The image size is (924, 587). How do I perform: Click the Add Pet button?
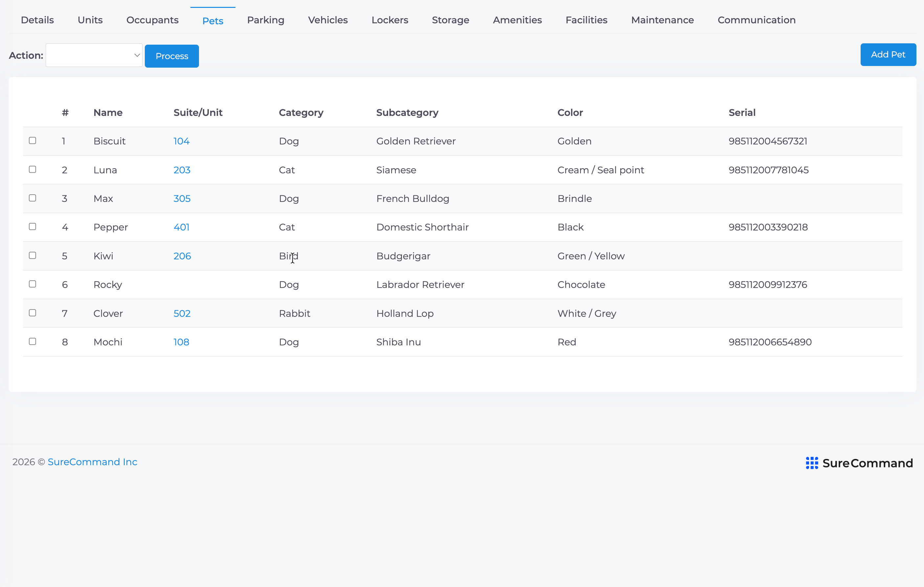coord(888,54)
